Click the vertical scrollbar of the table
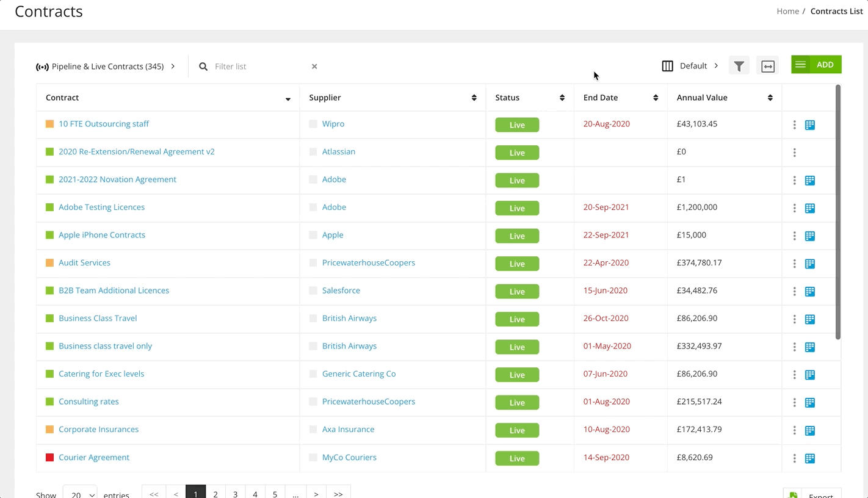Image resolution: width=868 pixels, height=498 pixels. [838, 212]
